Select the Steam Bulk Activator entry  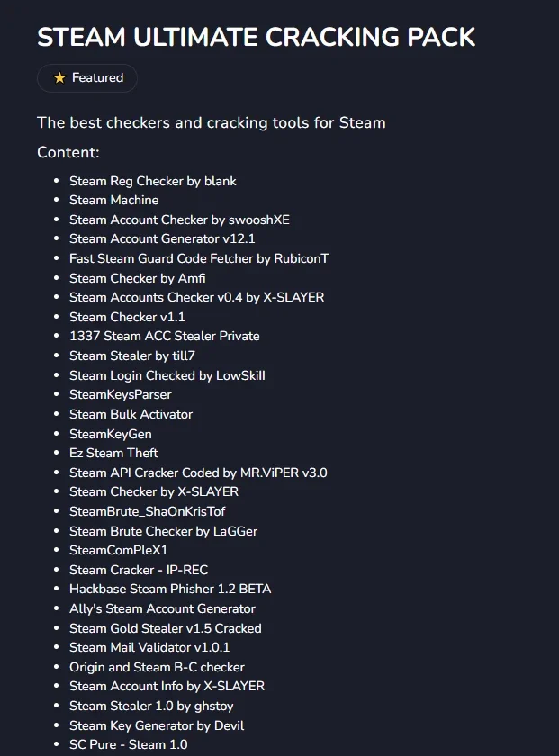[131, 414]
